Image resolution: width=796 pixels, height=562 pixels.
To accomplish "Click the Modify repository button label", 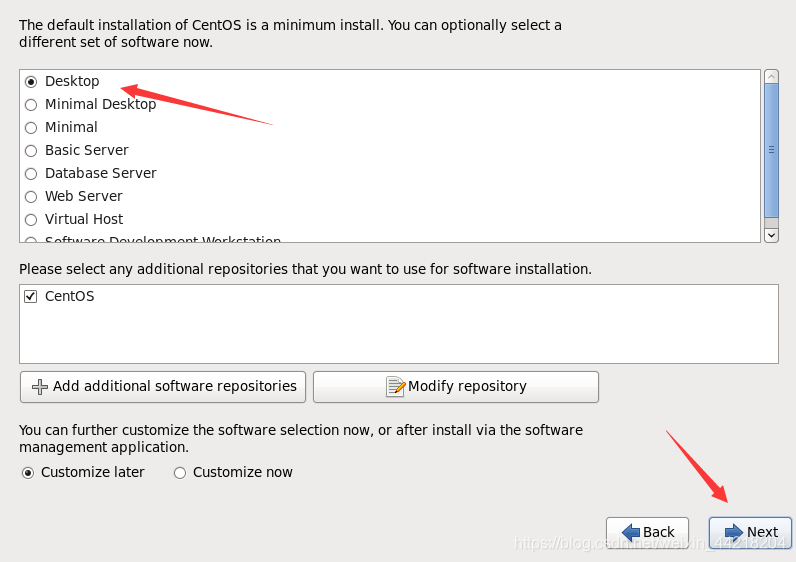I will tap(467, 387).
